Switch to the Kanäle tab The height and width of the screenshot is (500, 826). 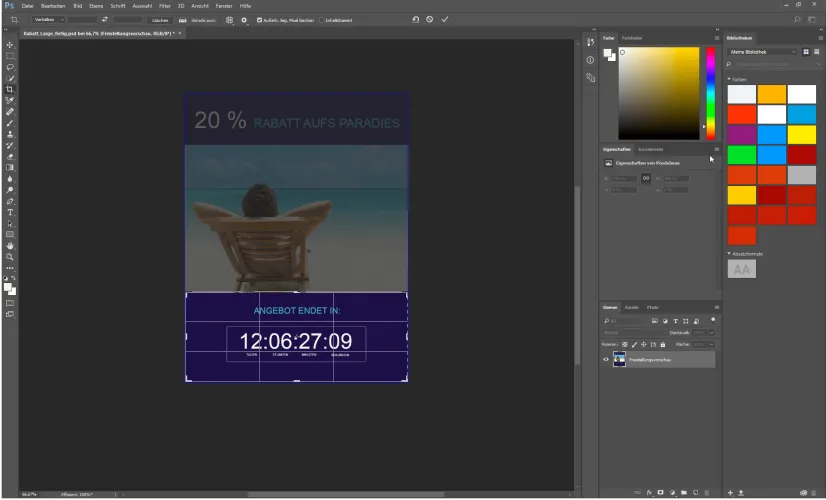click(x=632, y=307)
